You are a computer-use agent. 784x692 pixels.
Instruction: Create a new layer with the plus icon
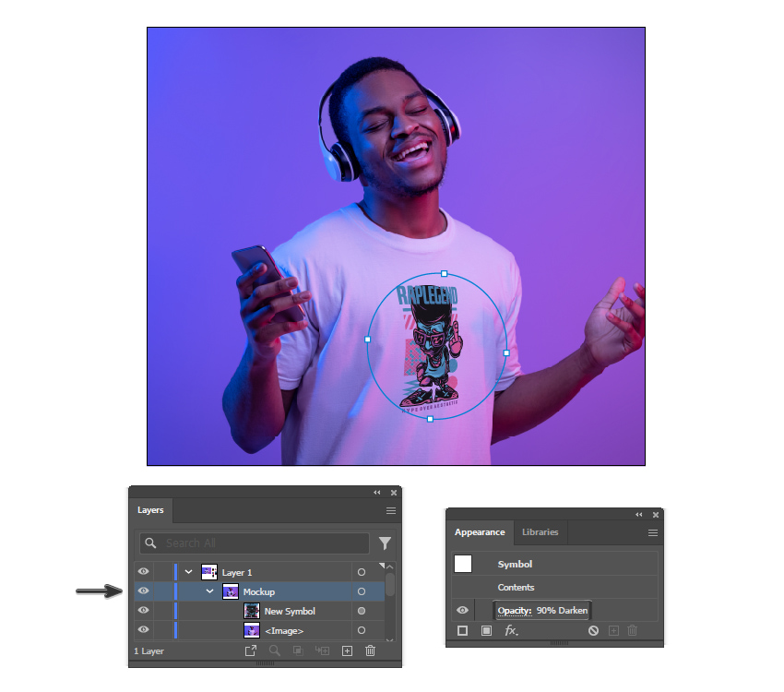pos(347,650)
